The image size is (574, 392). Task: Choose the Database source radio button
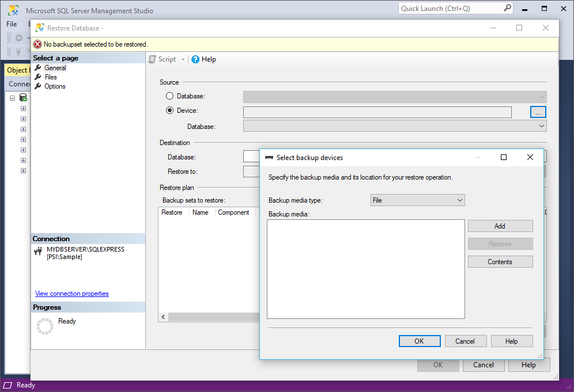169,96
